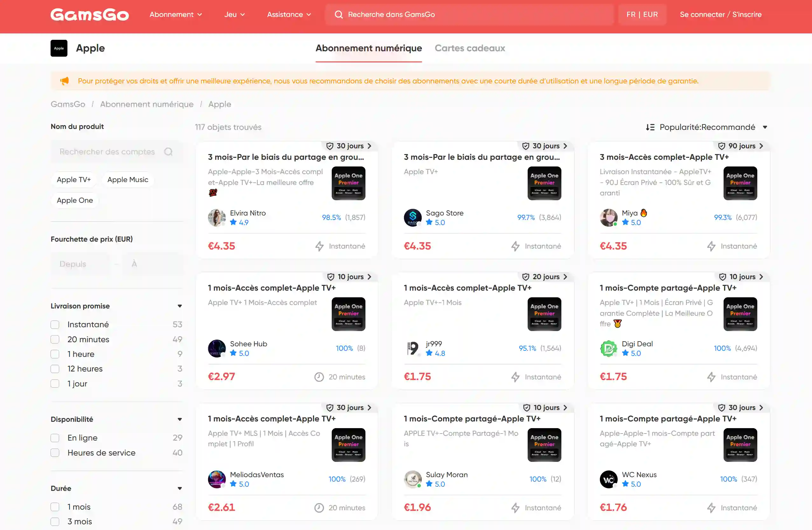Open the Jeu dropdown menu
Viewport: 812px width, 530px height.
234,14
